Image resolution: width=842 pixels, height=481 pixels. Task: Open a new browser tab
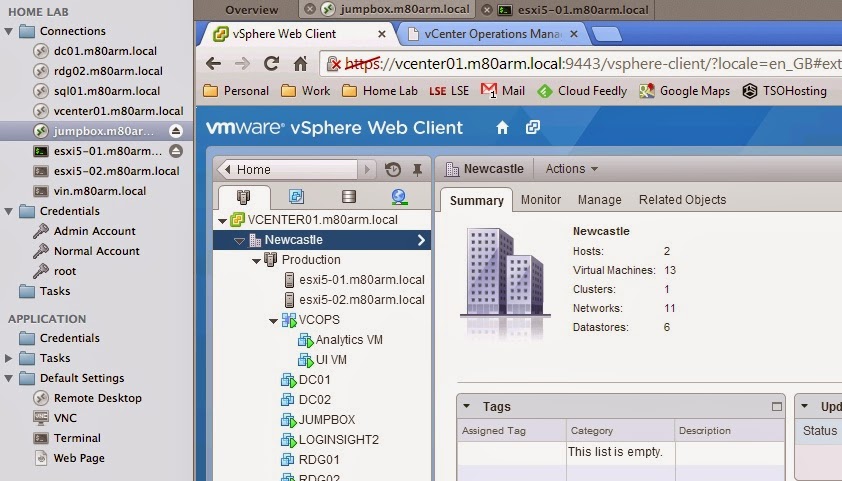click(607, 34)
